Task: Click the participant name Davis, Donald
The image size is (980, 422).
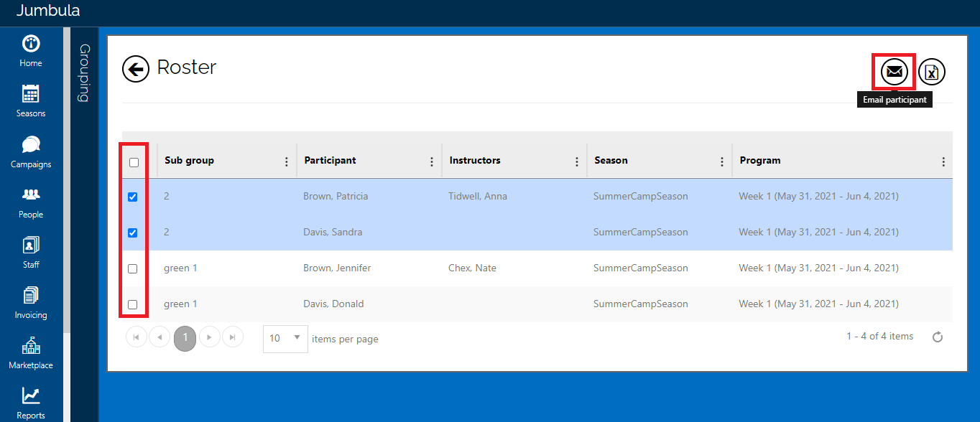Action: click(333, 304)
